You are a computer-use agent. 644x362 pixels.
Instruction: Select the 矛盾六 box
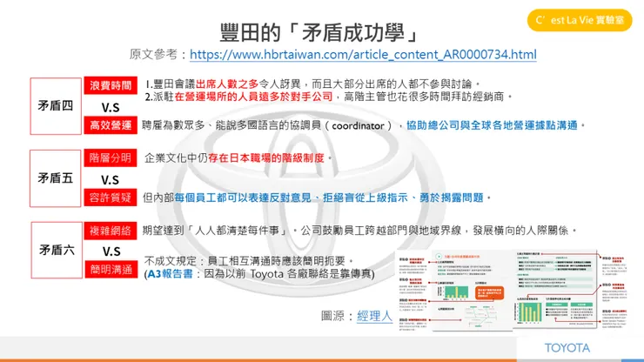click(x=57, y=250)
